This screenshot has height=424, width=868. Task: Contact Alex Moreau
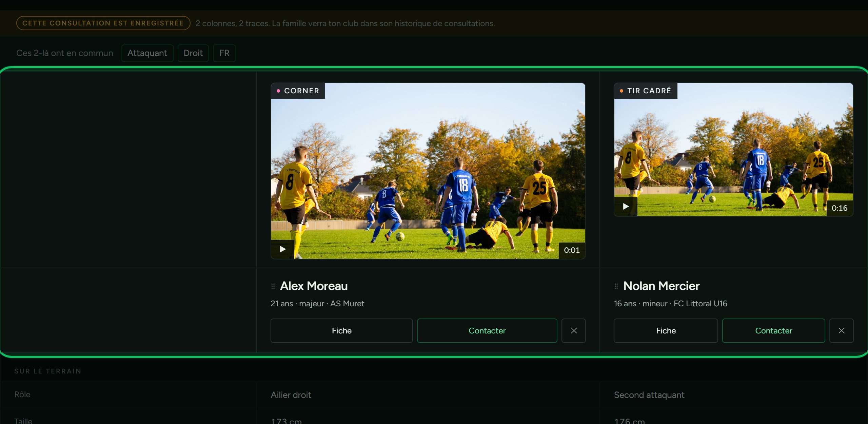[487, 331]
